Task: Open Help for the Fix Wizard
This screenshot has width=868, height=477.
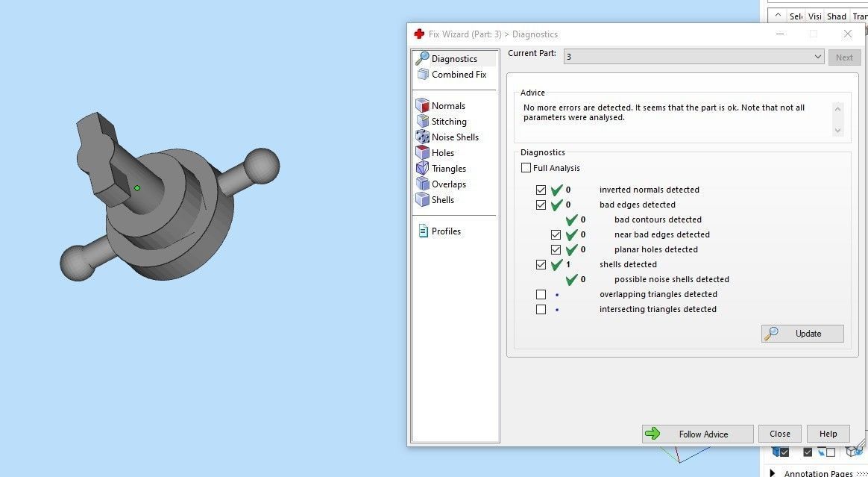Action: pyautogui.click(x=828, y=434)
